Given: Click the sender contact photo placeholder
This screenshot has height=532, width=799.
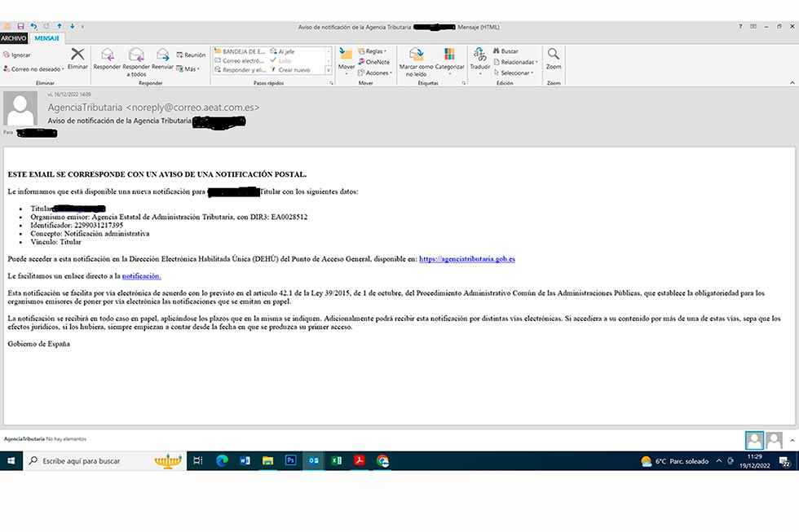Looking at the screenshot, I should pyautogui.click(x=20, y=108).
